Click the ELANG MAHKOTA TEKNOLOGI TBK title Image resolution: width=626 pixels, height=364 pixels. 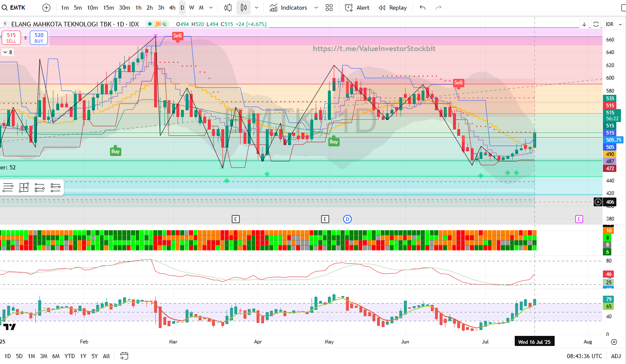point(61,24)
